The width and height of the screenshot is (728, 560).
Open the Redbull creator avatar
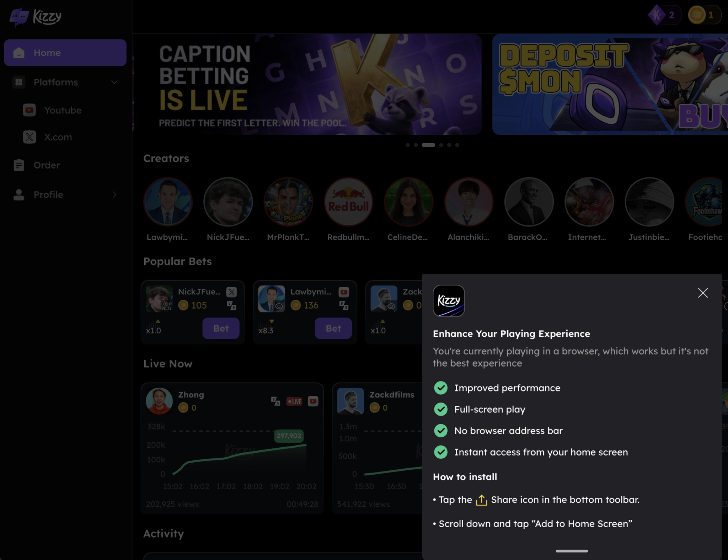coord(348,202)
